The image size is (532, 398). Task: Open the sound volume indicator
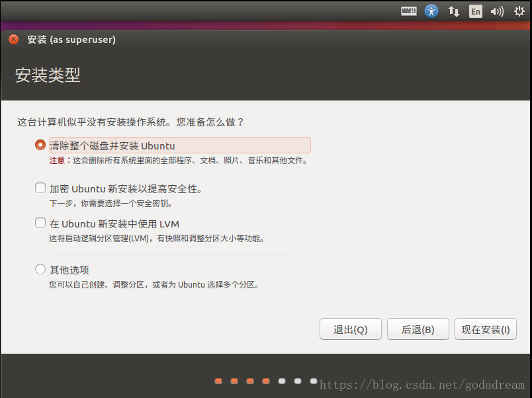(x=497, y=12)
